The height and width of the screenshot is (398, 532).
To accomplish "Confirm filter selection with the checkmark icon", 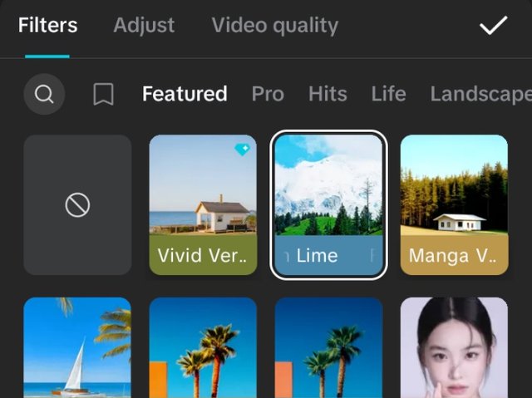I will point(493,26).
